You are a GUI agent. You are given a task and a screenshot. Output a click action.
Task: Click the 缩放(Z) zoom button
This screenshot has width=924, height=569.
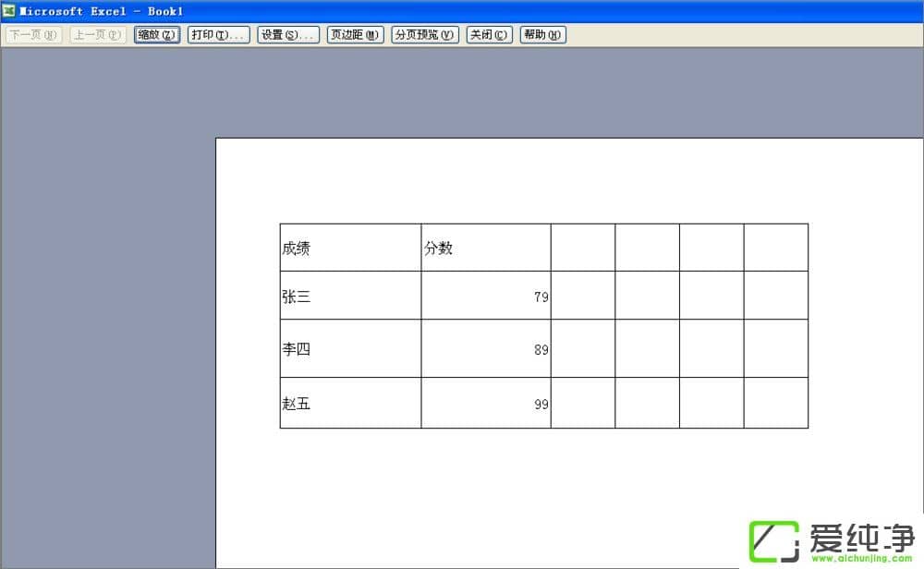(156, 34)
